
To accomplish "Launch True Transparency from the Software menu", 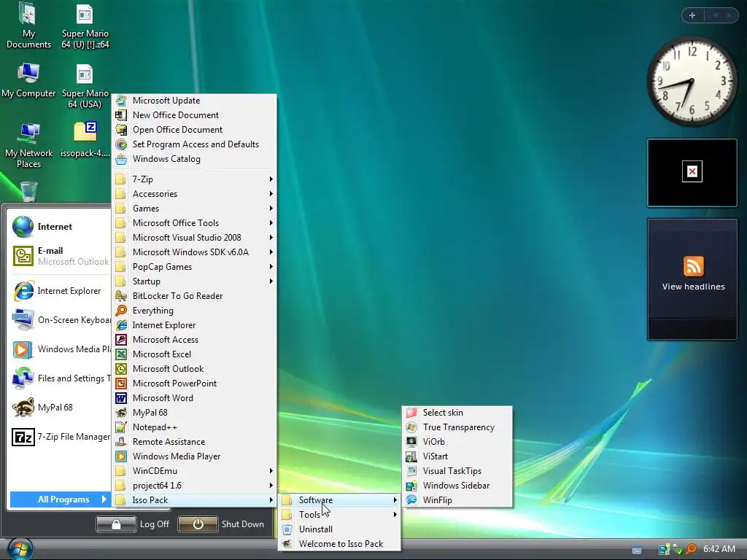I will coord(457,427).
